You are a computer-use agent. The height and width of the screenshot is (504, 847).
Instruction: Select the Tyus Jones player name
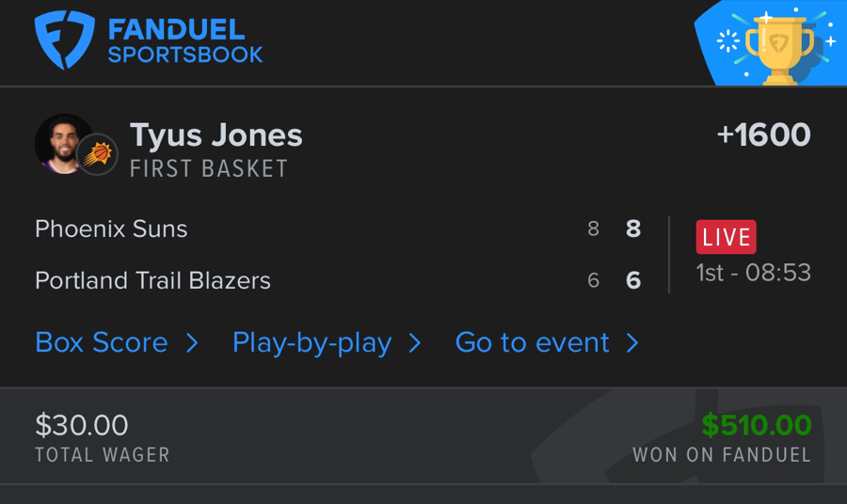tap(216, 135)
